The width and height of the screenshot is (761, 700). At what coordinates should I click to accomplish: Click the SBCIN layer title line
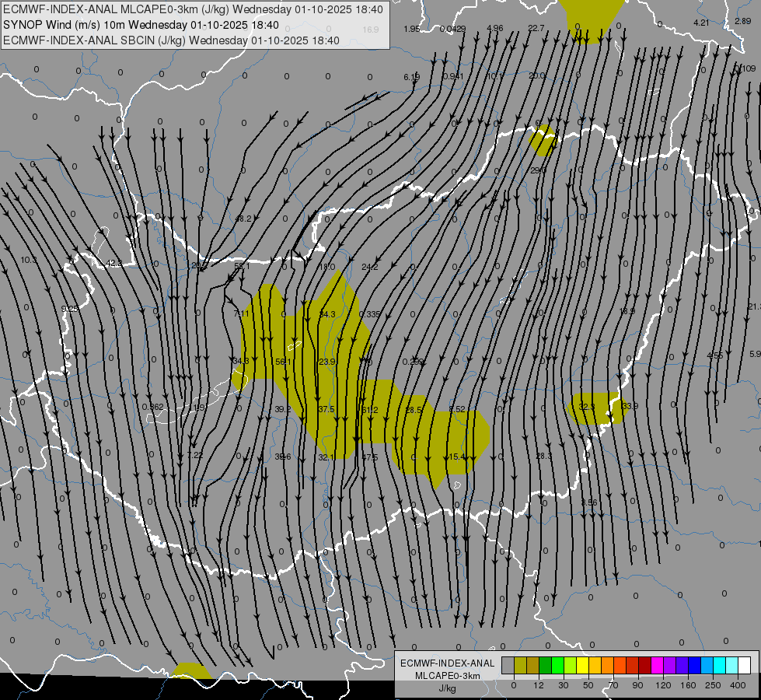[171, 40]
